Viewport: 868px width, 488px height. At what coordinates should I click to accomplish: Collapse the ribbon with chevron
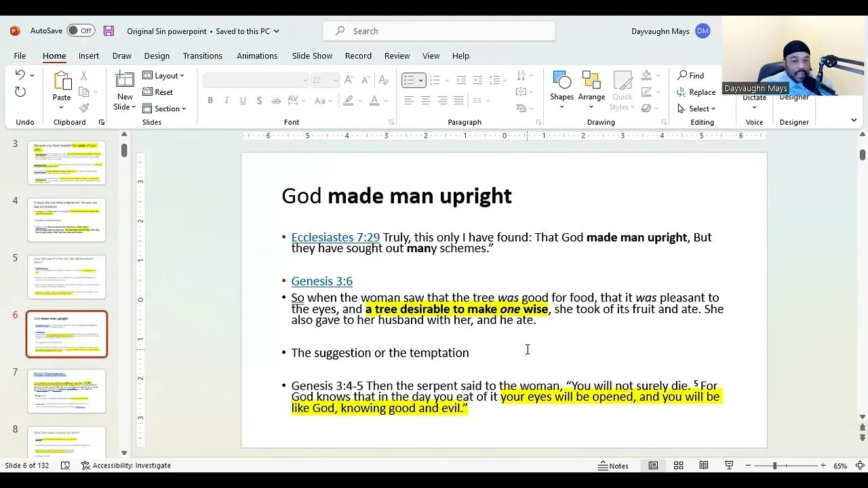854,120
